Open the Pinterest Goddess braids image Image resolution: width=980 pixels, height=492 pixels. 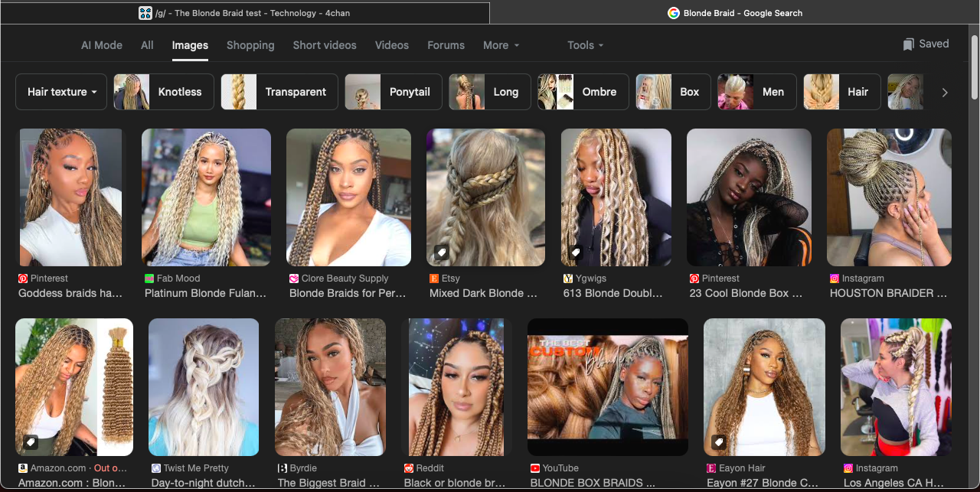pyautogui.click(x=70, y=197)
